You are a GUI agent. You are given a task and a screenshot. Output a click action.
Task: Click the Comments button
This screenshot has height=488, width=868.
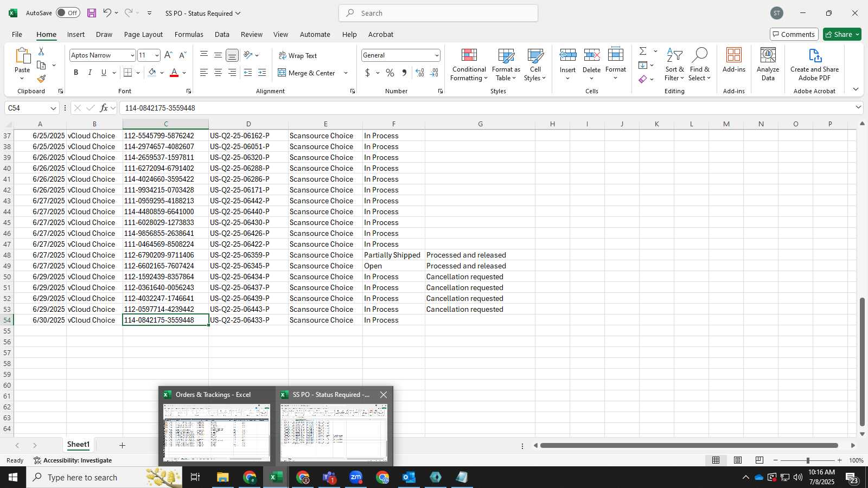(794, 34)
